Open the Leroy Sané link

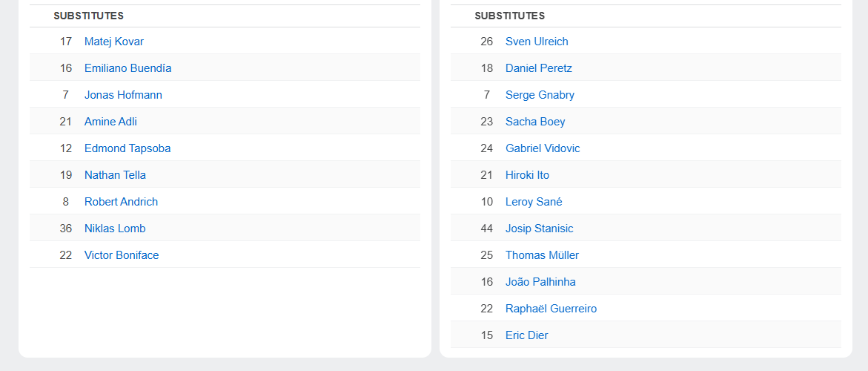pos(534,202)
